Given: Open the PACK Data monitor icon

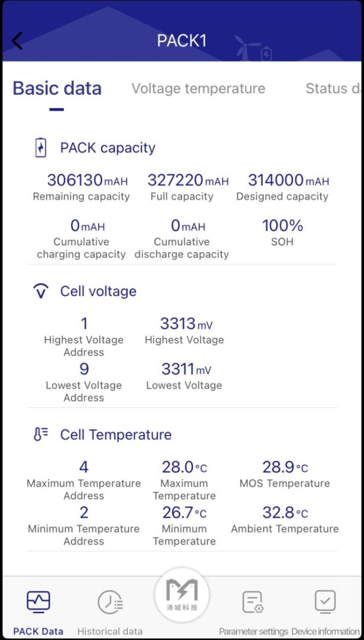Looking at the screenshot, I should pos(38,603).
